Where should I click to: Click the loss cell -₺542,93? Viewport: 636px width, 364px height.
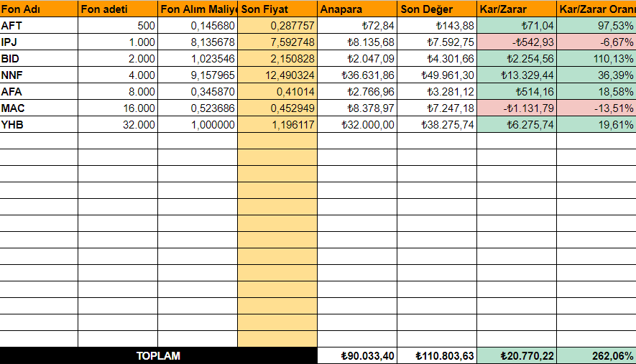click(x=517, y=42)
